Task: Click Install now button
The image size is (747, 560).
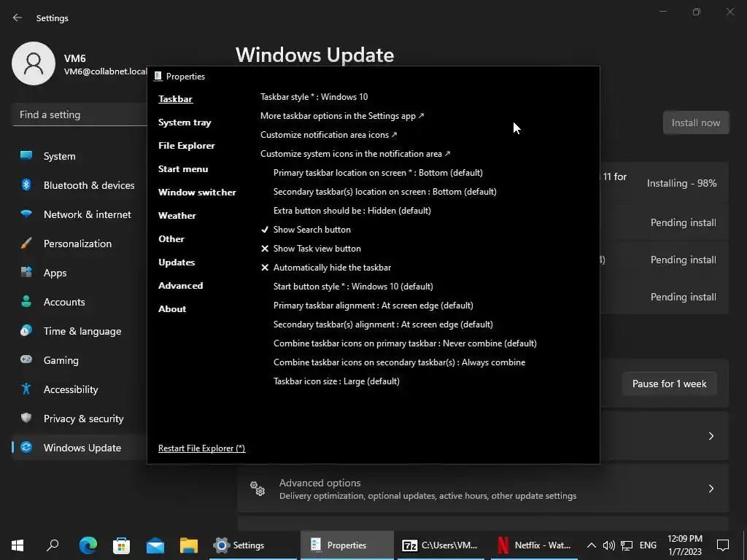Action: click(695, 122)
